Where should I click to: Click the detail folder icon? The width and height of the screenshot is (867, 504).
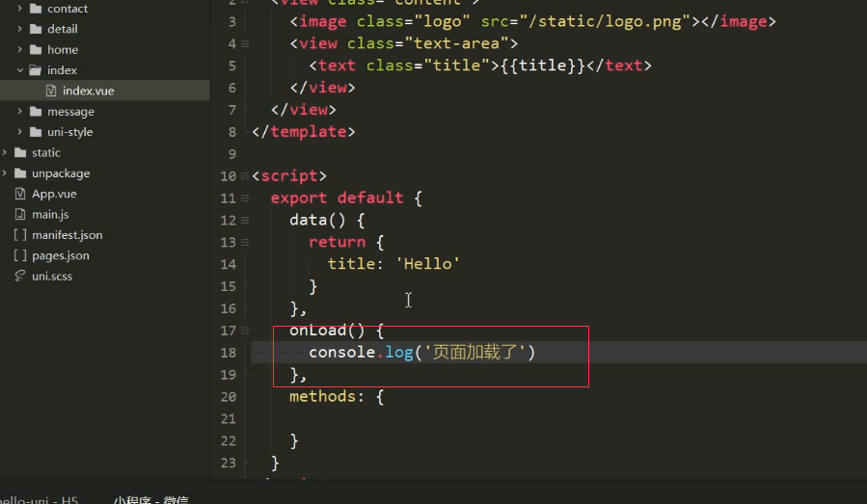36,29
